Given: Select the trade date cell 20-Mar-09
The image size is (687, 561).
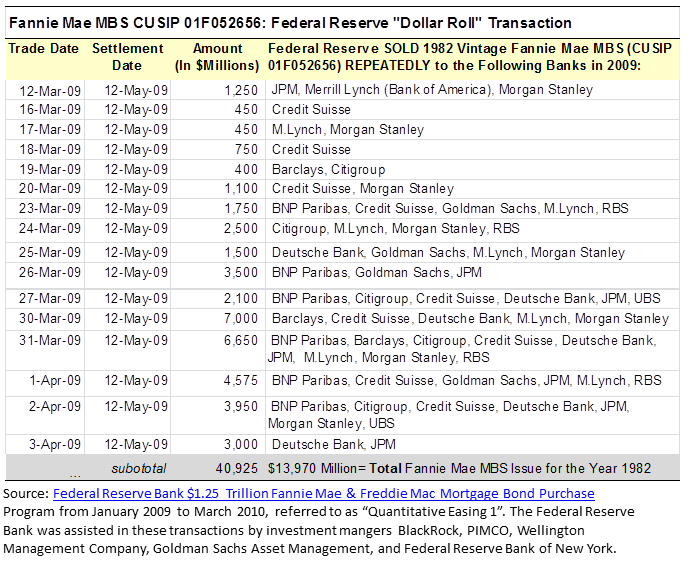Looking at the screenshot, I should click(50, 188).
